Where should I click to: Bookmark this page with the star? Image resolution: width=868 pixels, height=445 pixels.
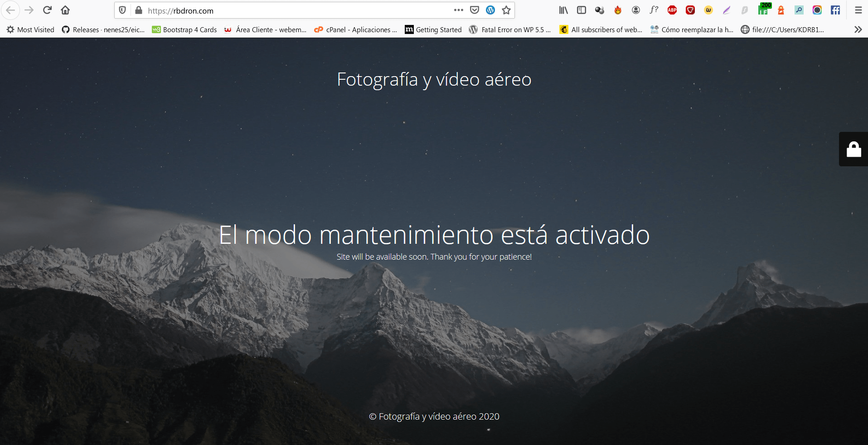point(506,10)
